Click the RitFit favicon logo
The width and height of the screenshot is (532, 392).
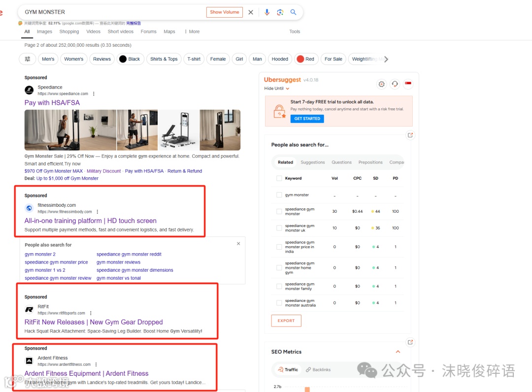click(x=29, y=309)
